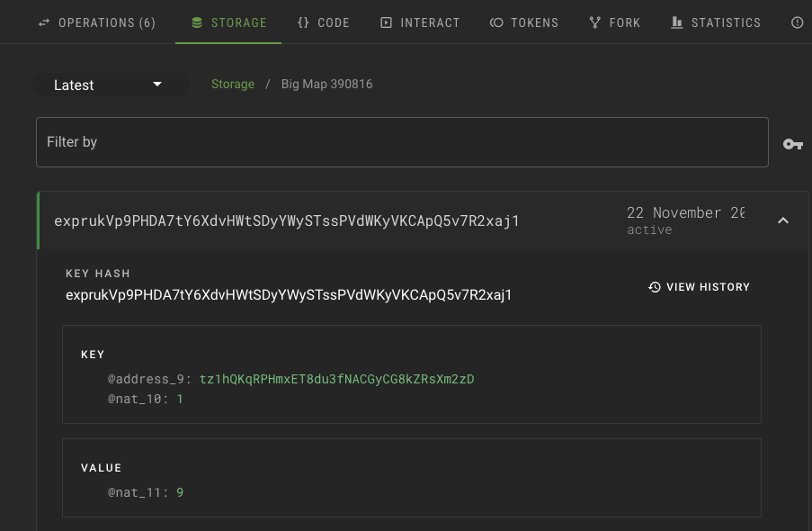Collapse the expanded big map entry chevron
Viewport: 812px width, 531px height.
coord(782,220)
